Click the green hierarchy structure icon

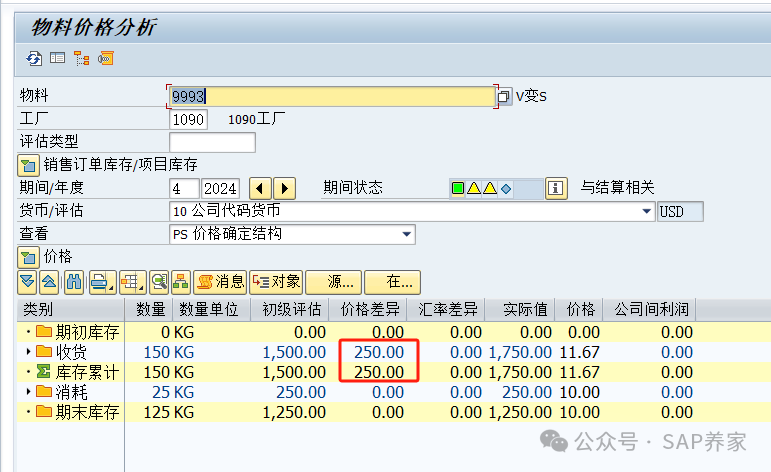pyautogui.click(x=181, y=282)
